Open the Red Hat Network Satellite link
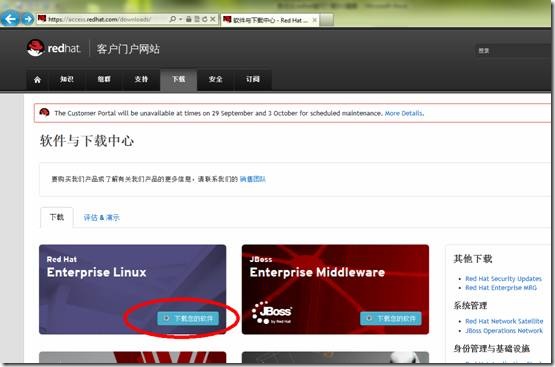555x367 pixels. click(x=504, y=321)
